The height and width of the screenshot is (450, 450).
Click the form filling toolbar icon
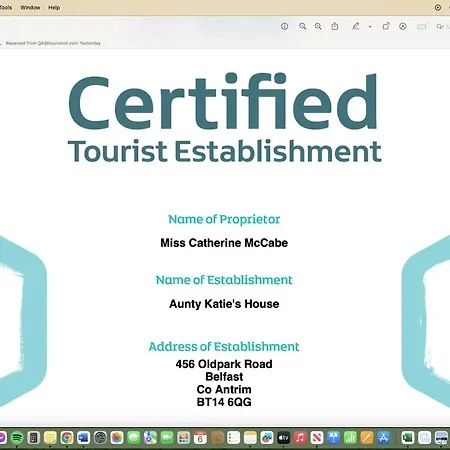tap(422, 26)
